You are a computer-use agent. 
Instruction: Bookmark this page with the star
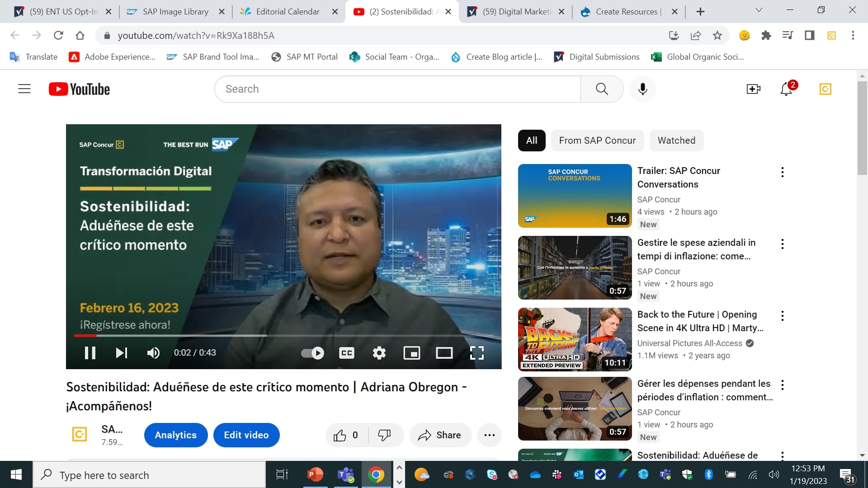(x=717, y=35)
